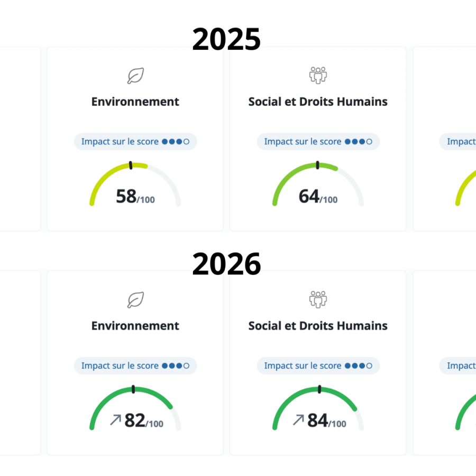Open 2026 Social 'Impact sur le score' badge
This screenshot has width=476, height=476.
(318, 366)
